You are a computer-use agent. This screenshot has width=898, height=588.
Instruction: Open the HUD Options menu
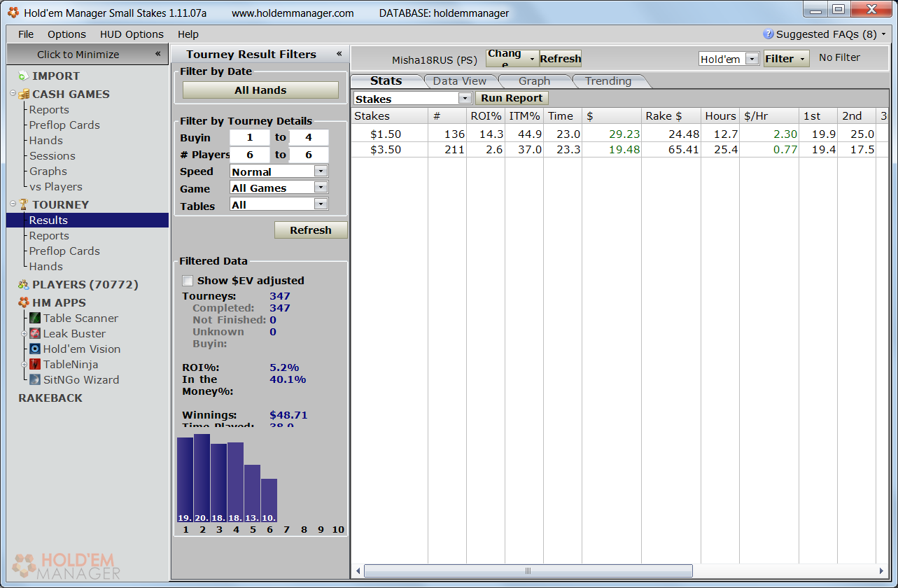pos(132,34)
